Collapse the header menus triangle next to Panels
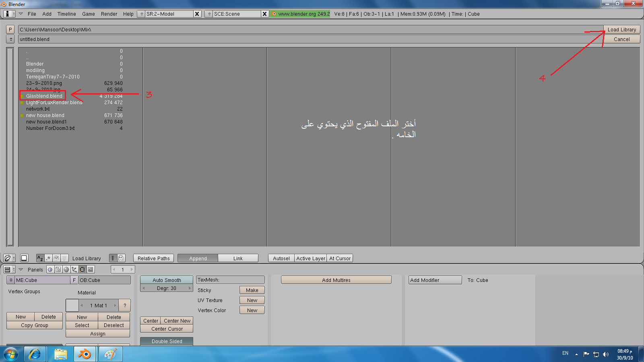This screenshot has width=644, height=362. pos(21,269)
